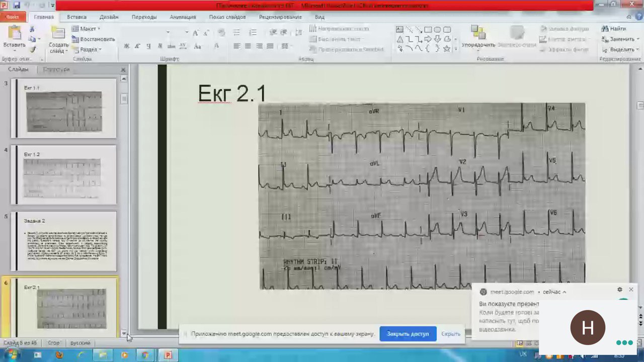Click the Упорядочить arrange icon
The image size is (644, 362).
coord(478,33)
